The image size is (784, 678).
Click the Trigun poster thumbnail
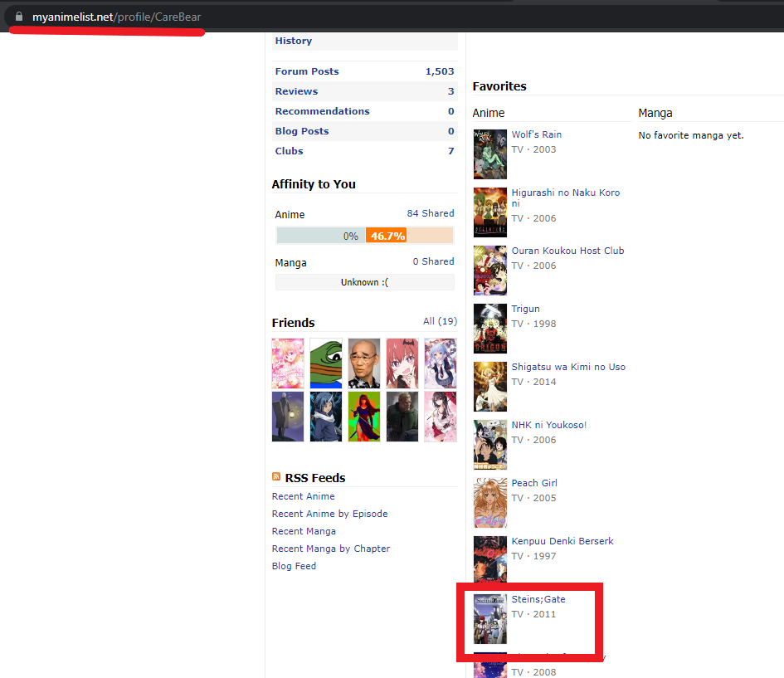coord(489,329)
